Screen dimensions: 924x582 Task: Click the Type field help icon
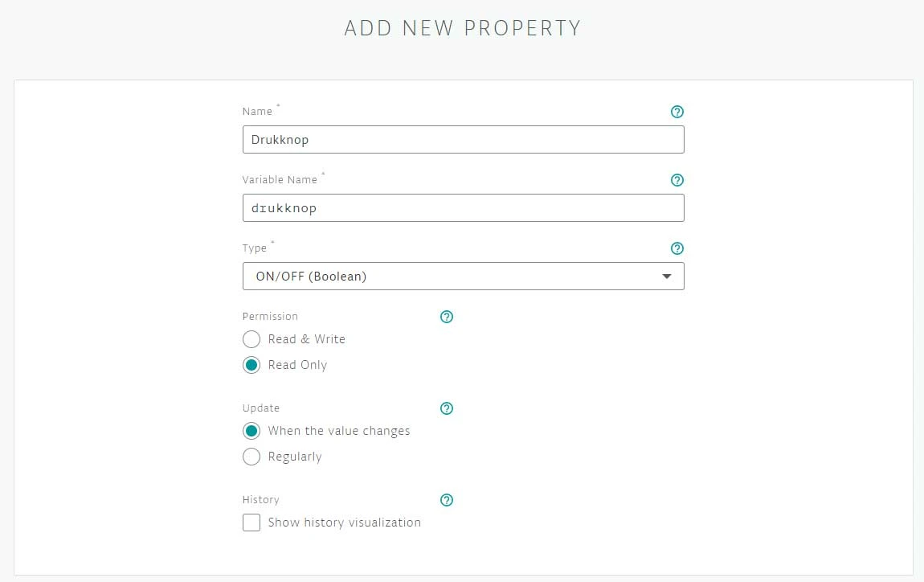pyautogui.click(x=677, y=248)
